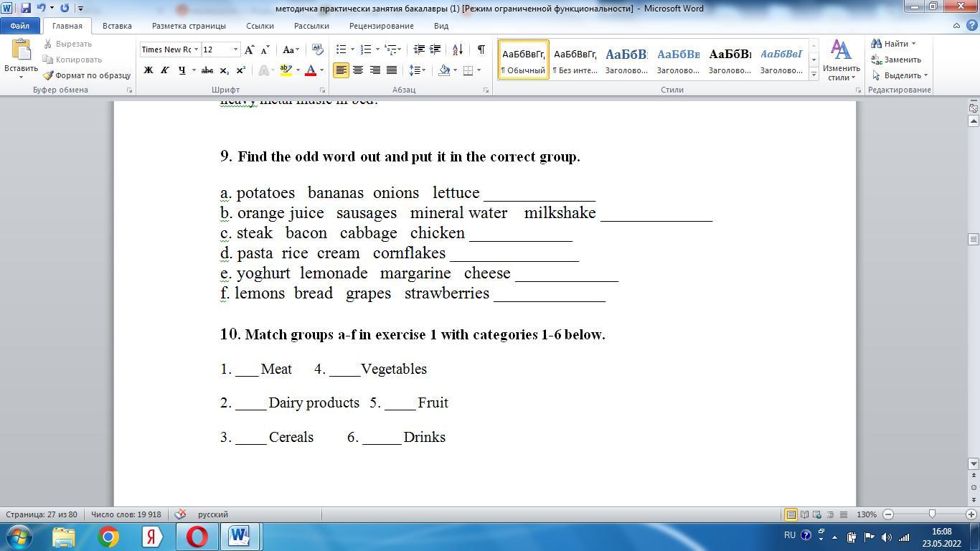Toggle underline formatting (Ч)
The height and width of the screenshot is (551, 980).
coord(182,70)
